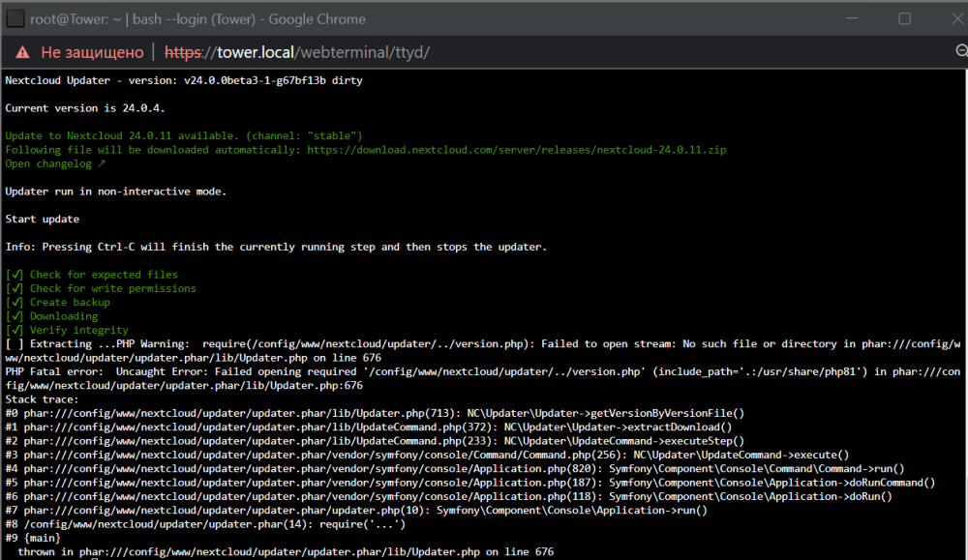The image size is (968, 560).
Task: Click the "Check for write permissions" step line
Action: click(x=101, y=288)
